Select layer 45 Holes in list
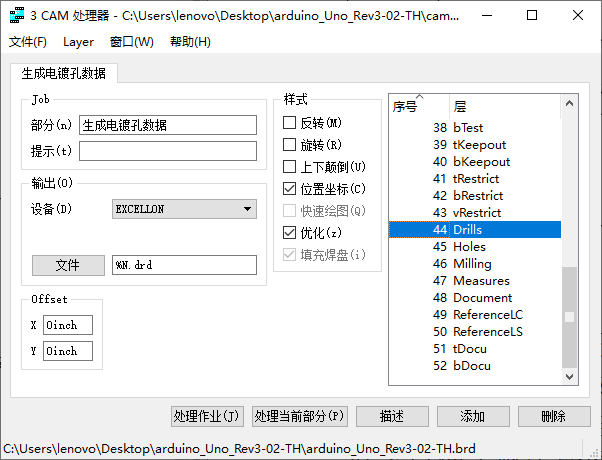The width and height of the screenshot is (602, 460). pyautogui.click(x=469, y=247)
